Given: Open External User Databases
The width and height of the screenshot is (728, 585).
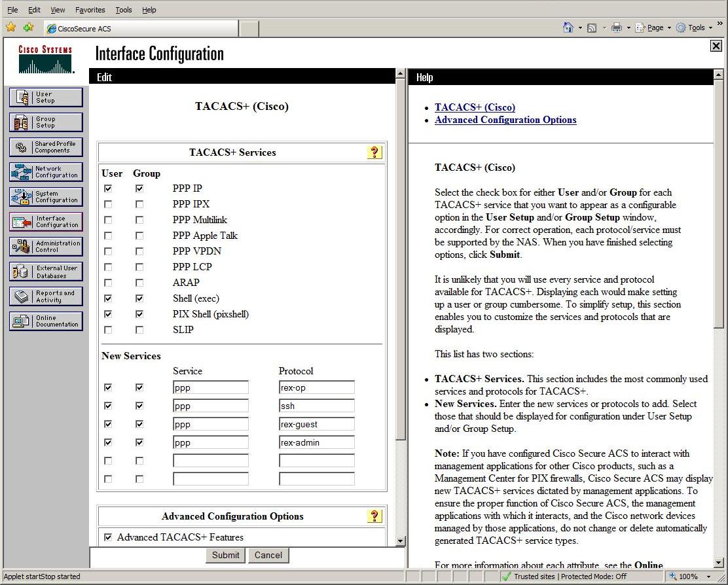Looking at the screenshot, I should 46,272.
